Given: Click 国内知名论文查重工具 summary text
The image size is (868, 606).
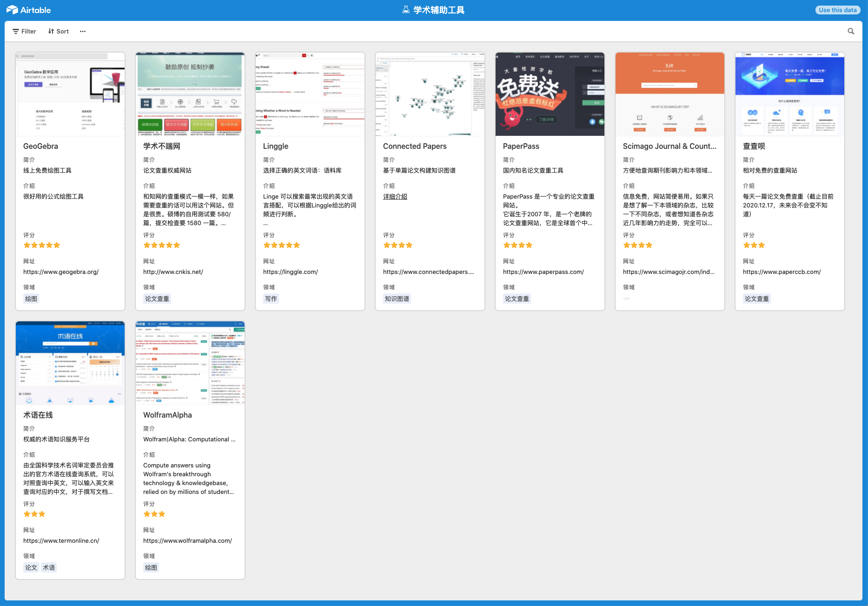Looking at the screenshot, I should point(533,171).
